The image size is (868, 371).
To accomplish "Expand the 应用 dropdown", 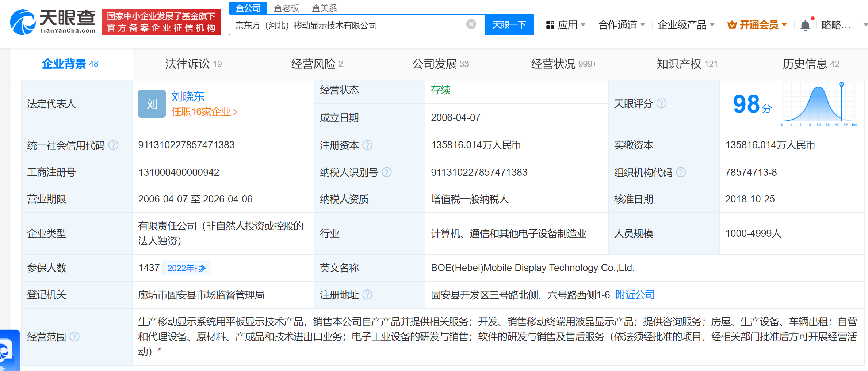I will pyautogui.click(x=583, y=25).
